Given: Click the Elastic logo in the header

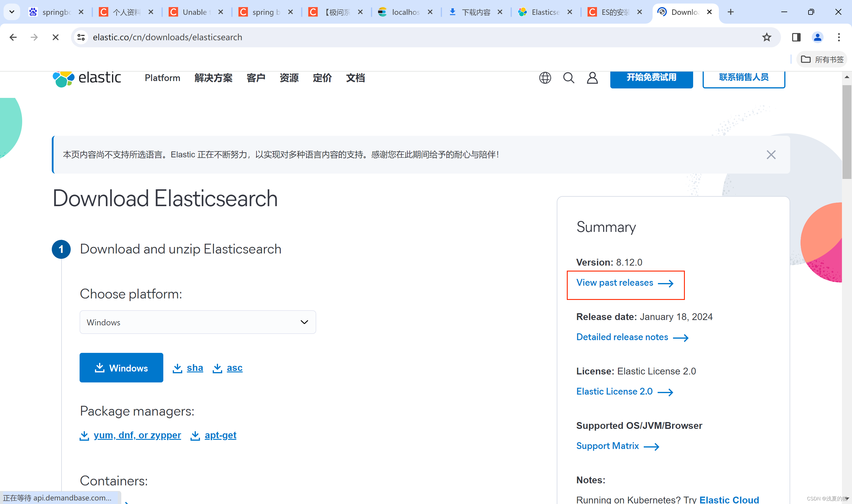Looking at the screenshot, I should point(87,78).
